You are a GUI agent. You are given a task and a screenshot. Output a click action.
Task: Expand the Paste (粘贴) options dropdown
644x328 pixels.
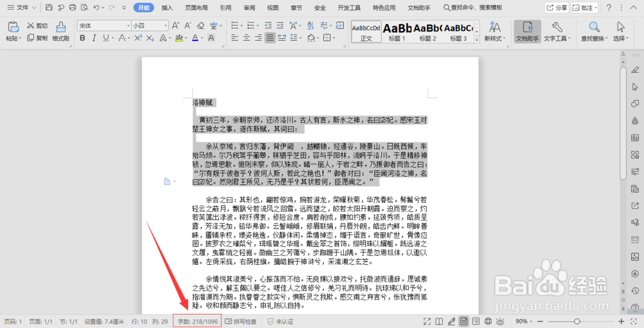tap(20, 39)
